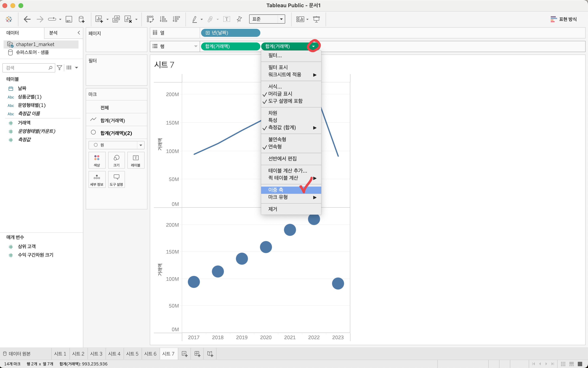Image resolution: width=588 pixels, height=368 pixels.
Task: Click the 레이블 label mark button
Action: point(136,160)
